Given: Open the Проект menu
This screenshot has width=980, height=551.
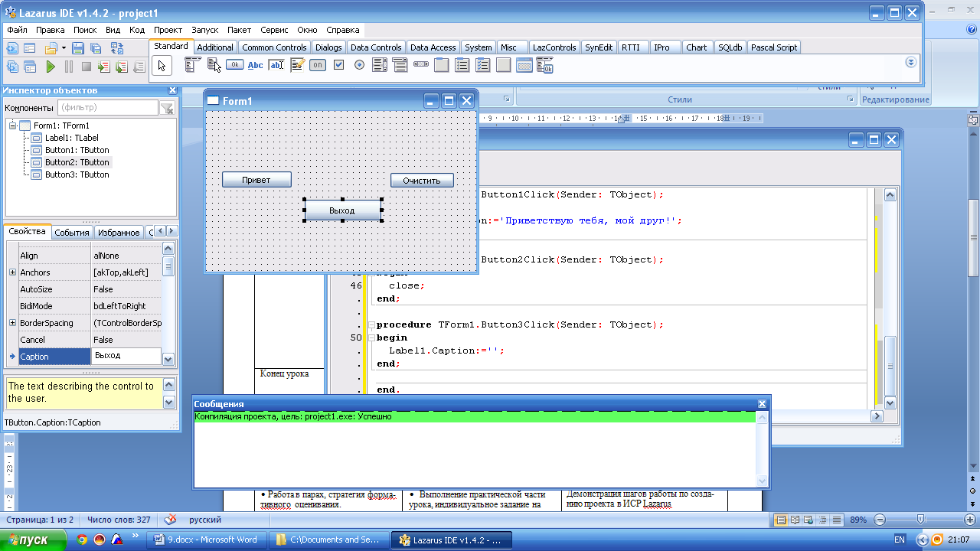Looking at the screenshot, I should click(x=168, y=30).
